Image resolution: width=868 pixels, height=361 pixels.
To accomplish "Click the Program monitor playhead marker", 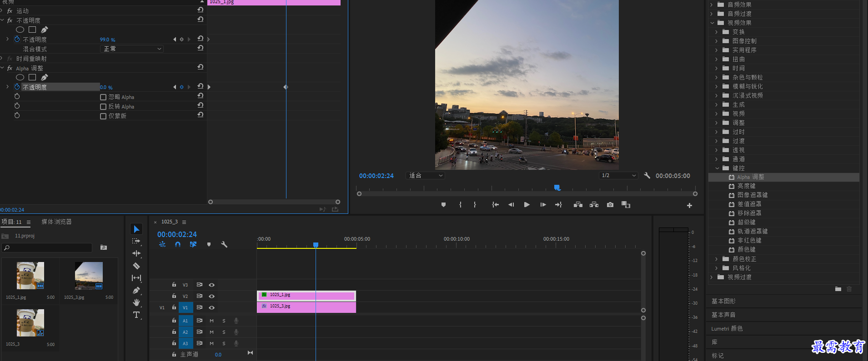I will [557, 188].
